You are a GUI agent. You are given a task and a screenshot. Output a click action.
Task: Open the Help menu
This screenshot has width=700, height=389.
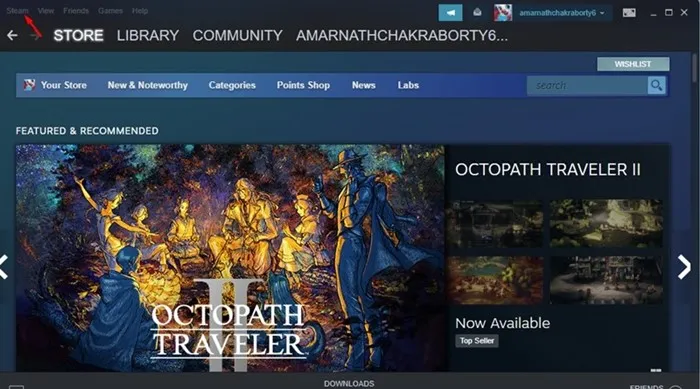(x=140, y=11)
